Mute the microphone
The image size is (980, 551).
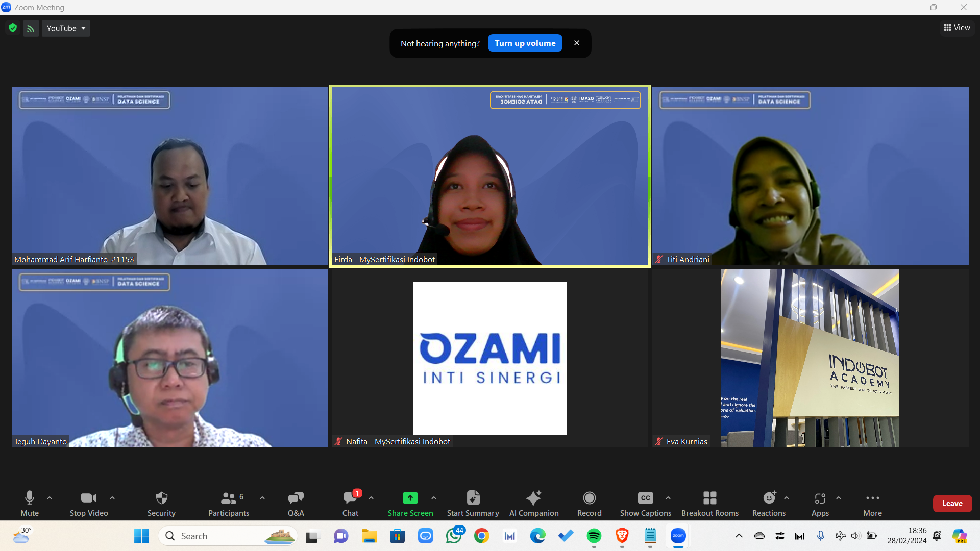coord(29,504)
